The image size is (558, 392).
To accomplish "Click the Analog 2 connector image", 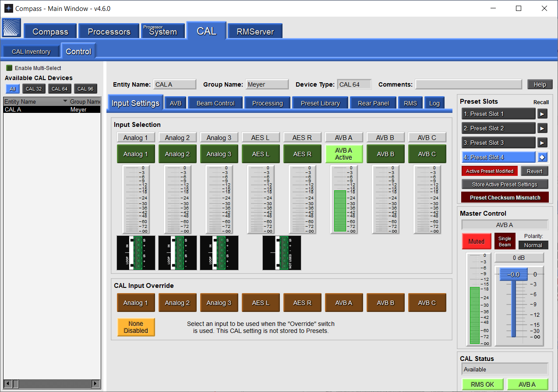I will 177,253.
